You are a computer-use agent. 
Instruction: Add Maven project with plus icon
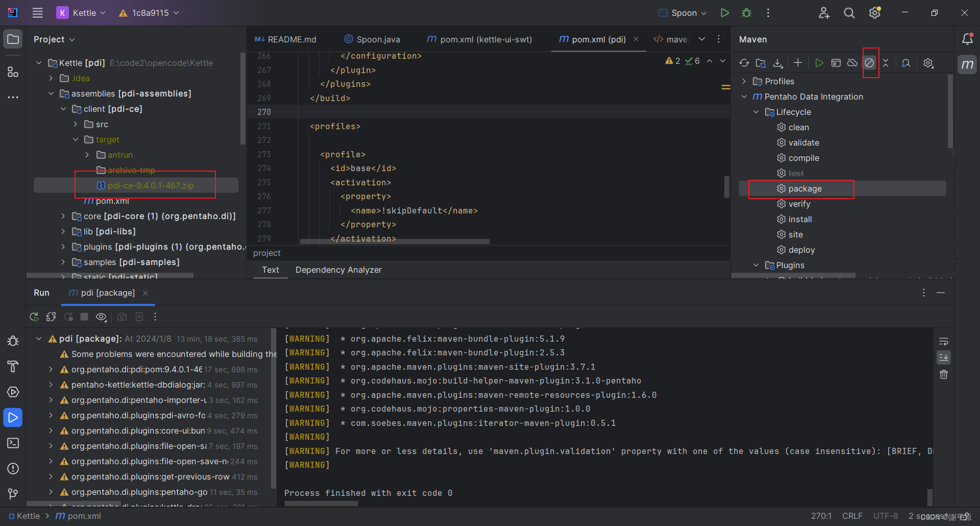pyautogui.click(x=798, y=63)
